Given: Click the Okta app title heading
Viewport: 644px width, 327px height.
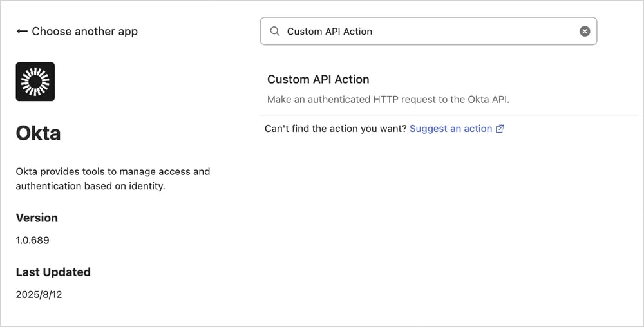Looking at the screenshot, I should [x=38, y=133].
